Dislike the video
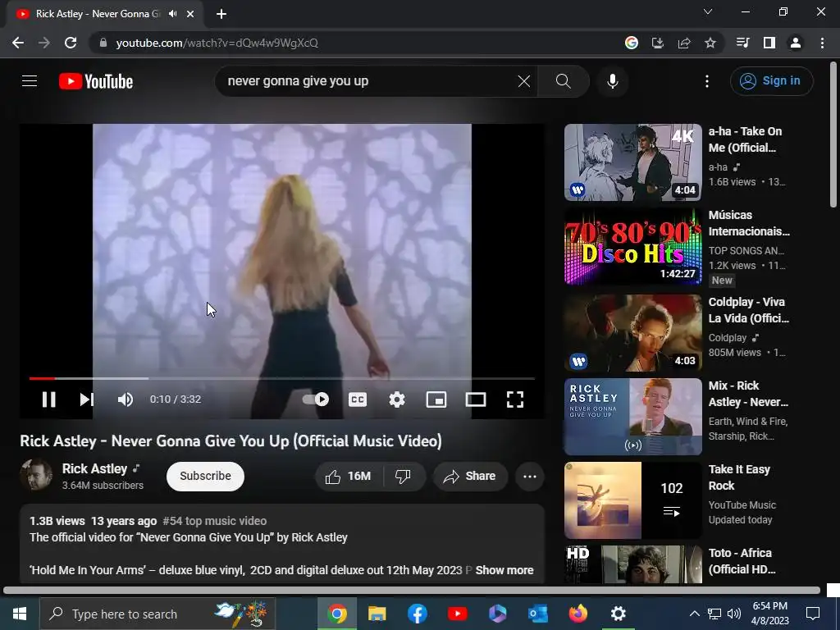 tap(403, 477)
